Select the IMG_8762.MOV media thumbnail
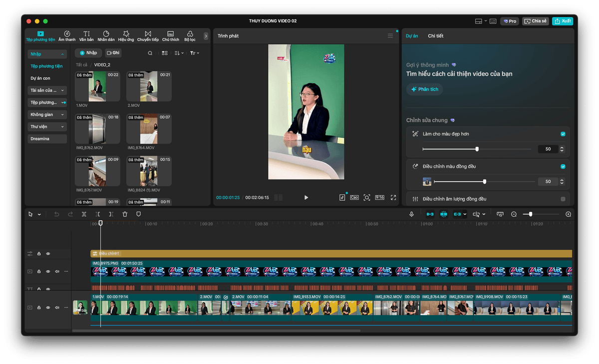Screen dimensions: 599x364 coord(97,129)
